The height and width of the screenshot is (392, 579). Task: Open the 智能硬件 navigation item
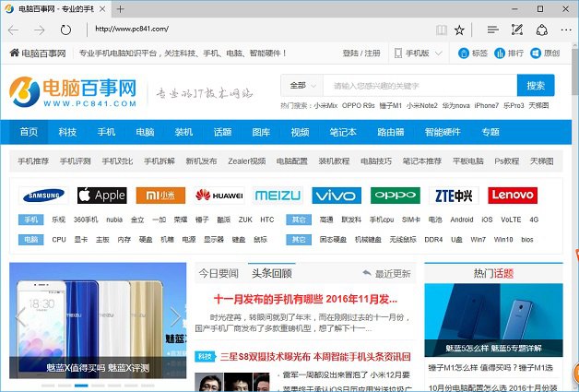[443, 132]
